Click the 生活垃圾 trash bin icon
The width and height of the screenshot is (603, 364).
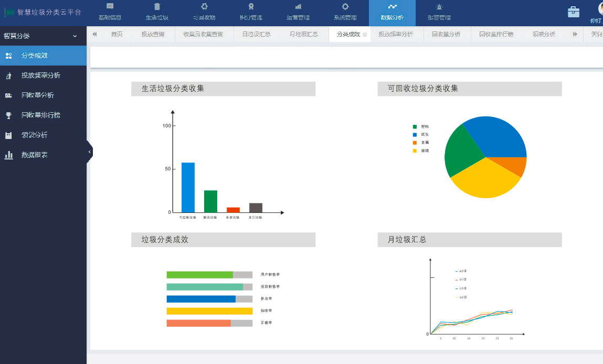(x=157, y=7)
